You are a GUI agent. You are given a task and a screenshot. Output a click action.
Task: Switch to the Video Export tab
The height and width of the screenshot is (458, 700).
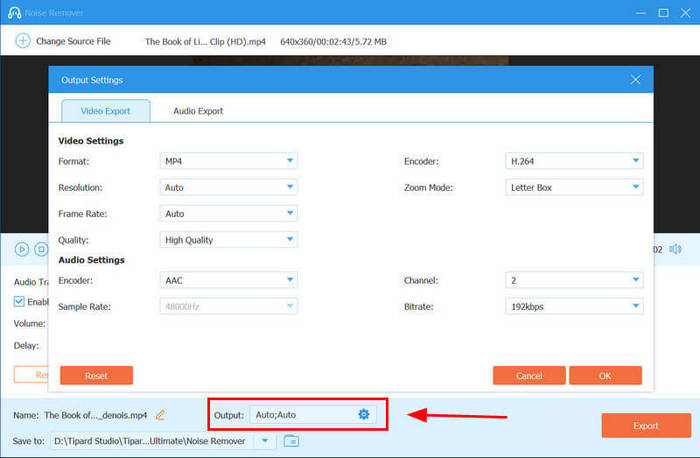point(106,111)
